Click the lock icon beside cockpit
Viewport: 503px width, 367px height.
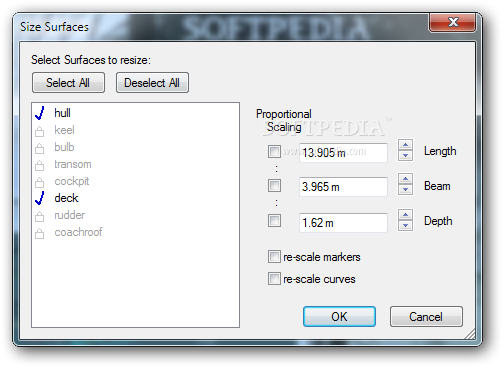point(39,182)
